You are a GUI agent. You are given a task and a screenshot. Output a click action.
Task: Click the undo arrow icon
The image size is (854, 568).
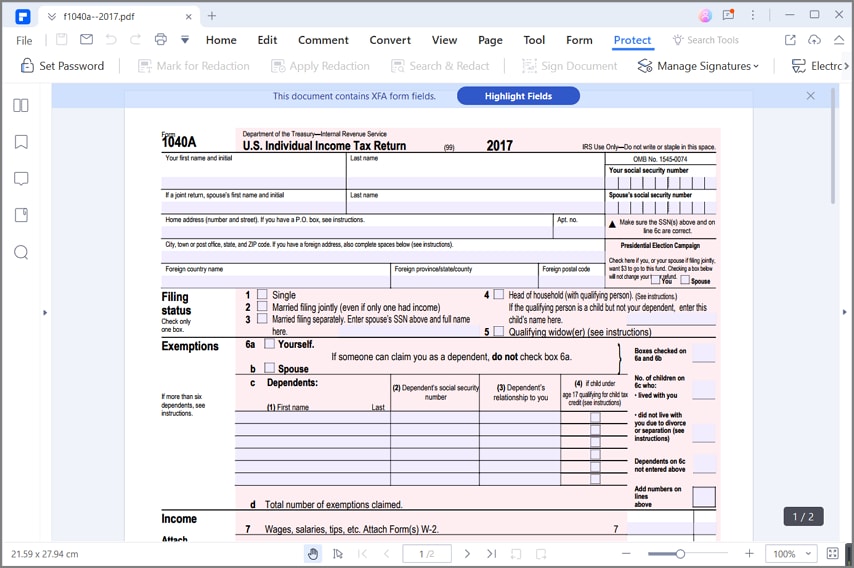point(111,39)
